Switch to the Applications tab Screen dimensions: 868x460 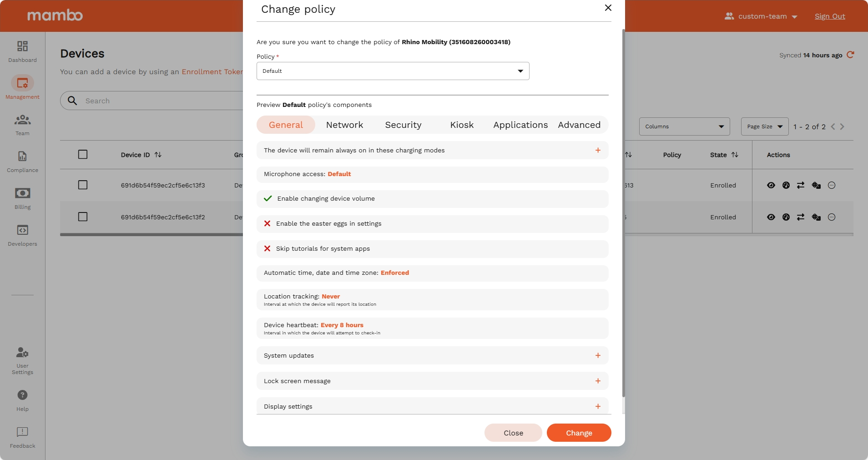pos(520,125)
